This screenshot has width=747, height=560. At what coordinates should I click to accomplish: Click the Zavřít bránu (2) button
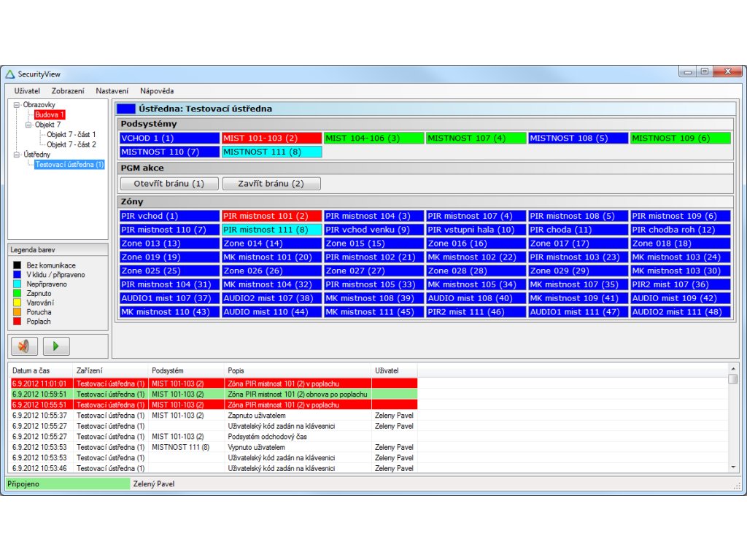271,184
